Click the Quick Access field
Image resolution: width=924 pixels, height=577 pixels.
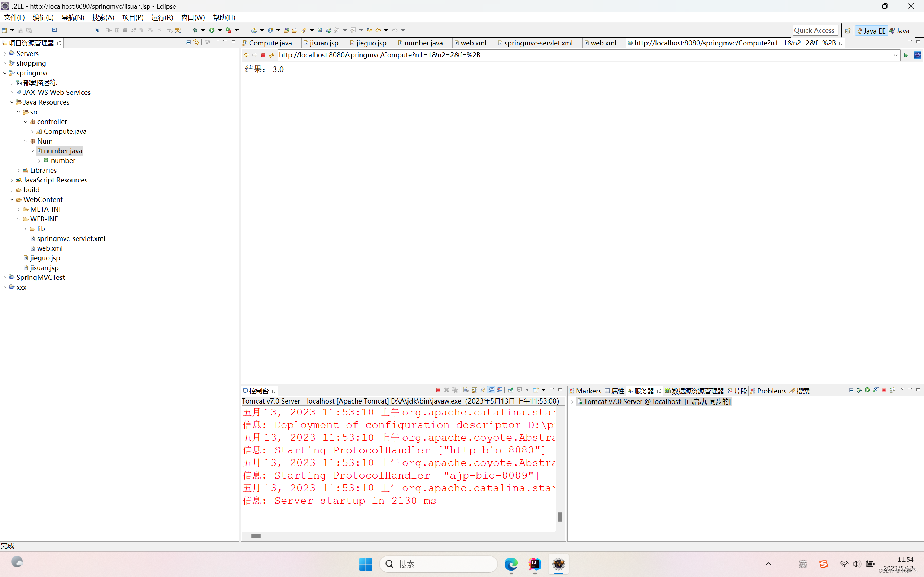[814, 31]
